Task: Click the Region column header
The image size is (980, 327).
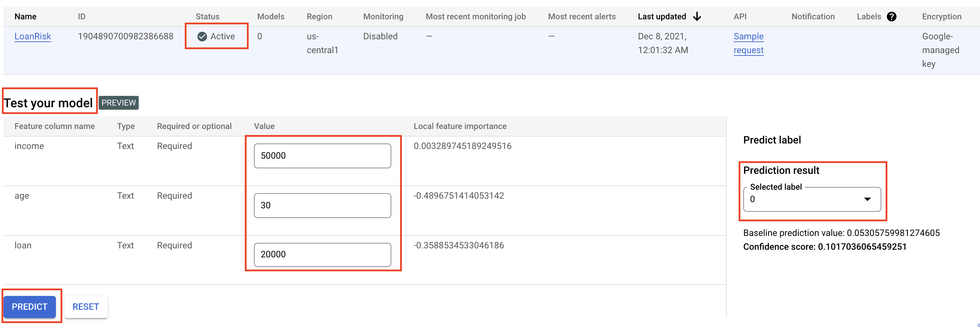Action: click(320, 17)
